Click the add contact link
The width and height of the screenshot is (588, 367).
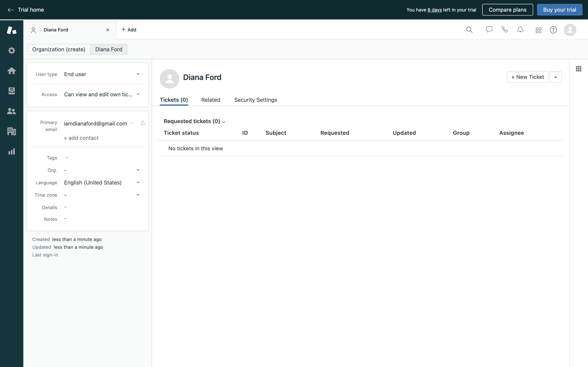pos(81,138)
